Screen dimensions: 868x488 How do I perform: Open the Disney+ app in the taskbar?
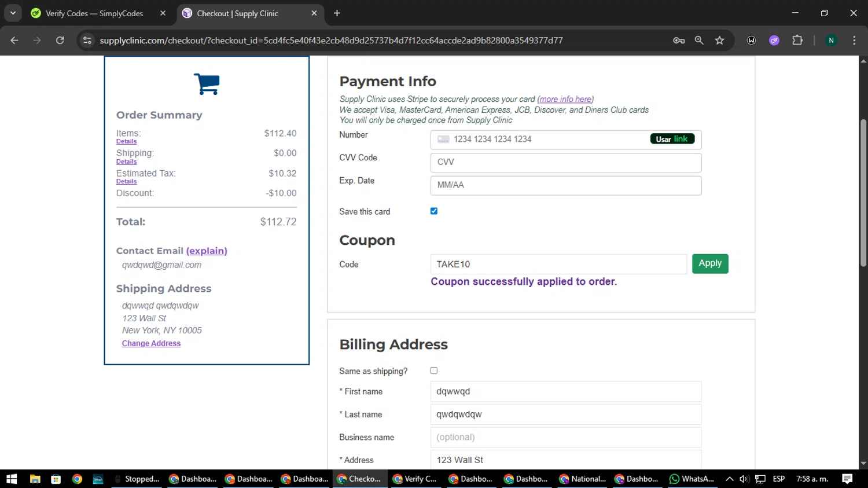pyautogui.click(x=98, y=479)
